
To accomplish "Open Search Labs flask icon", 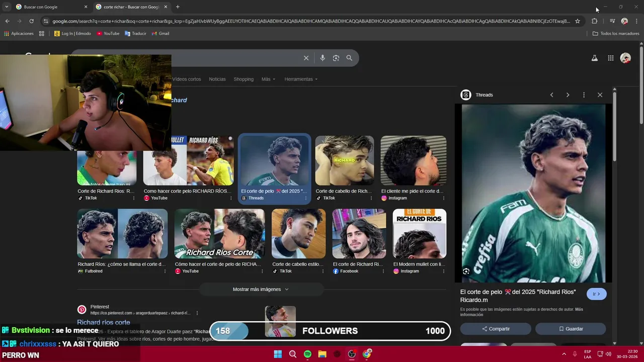I will [594, 58].
